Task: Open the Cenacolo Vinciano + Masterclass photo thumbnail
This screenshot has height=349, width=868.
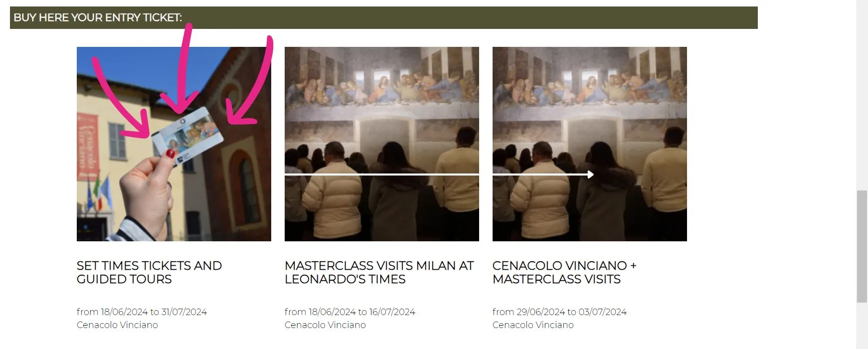Action: click(x=590, y=144)
